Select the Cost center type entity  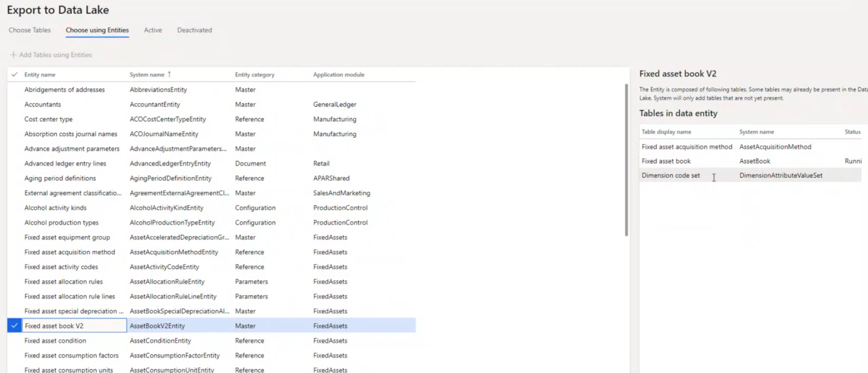tap(211, 119)
